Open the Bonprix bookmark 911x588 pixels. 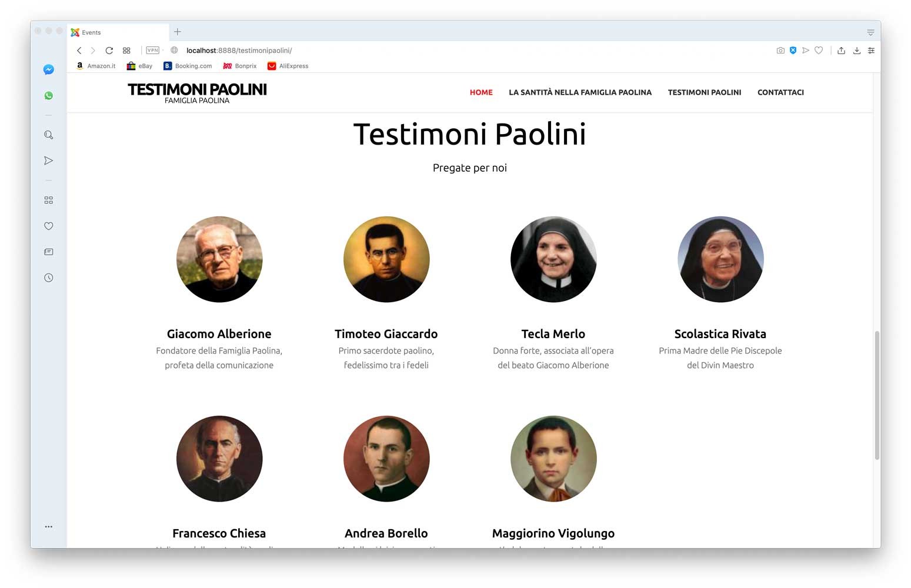click(240, 66)
